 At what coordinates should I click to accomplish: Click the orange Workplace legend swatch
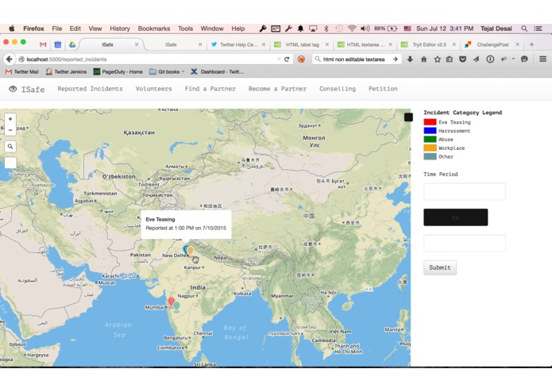click(430, 148)
